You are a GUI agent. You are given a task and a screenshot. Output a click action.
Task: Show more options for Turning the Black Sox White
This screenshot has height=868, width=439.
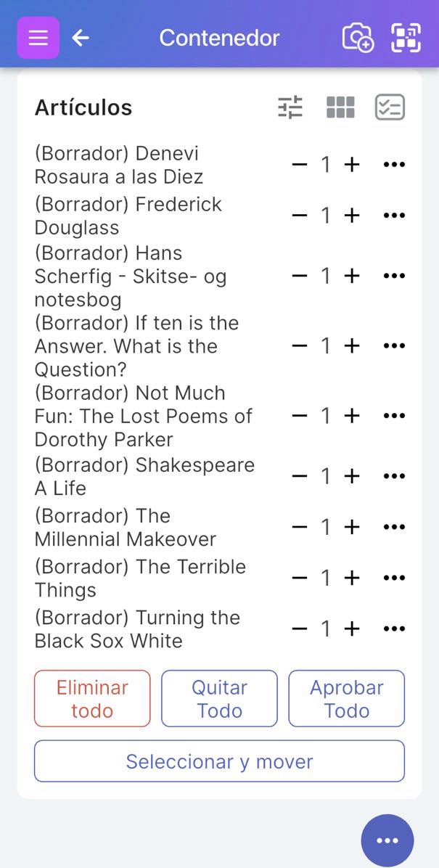point(393,629)
